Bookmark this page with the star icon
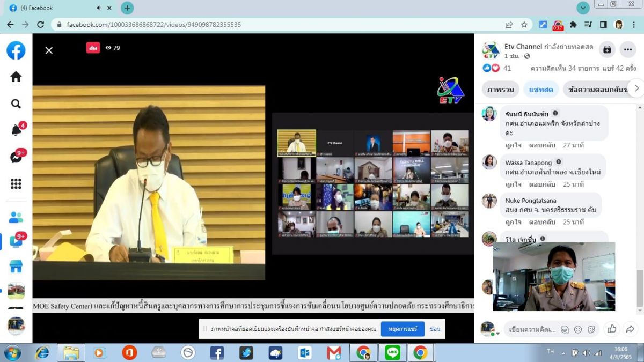 click(x=524, y=25)
